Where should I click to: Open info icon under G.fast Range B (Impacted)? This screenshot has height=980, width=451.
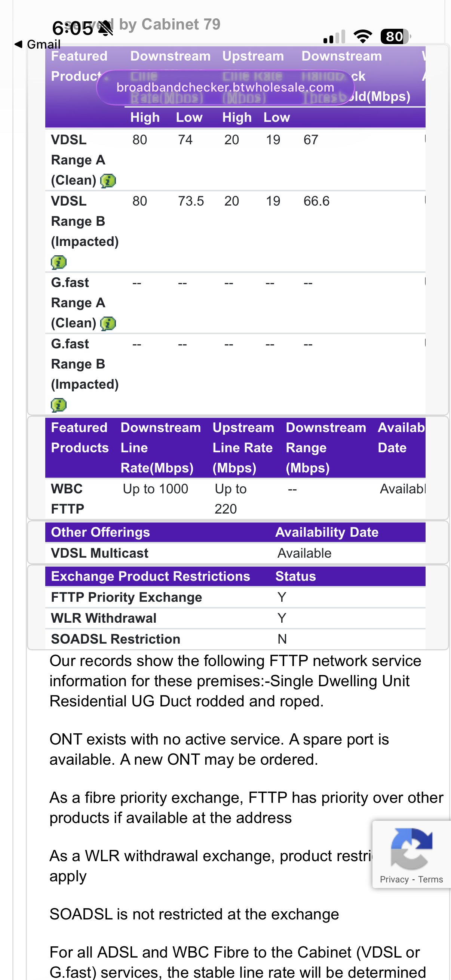point(59,405)
